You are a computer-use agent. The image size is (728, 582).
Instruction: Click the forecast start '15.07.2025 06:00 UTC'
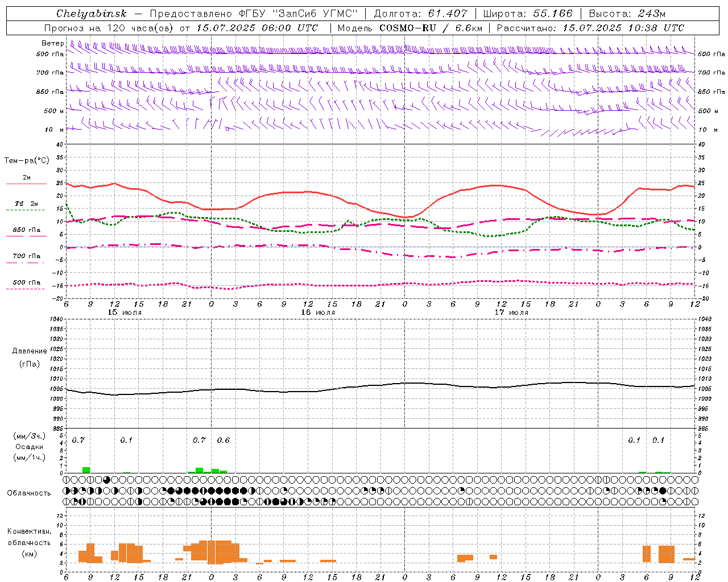257,28
